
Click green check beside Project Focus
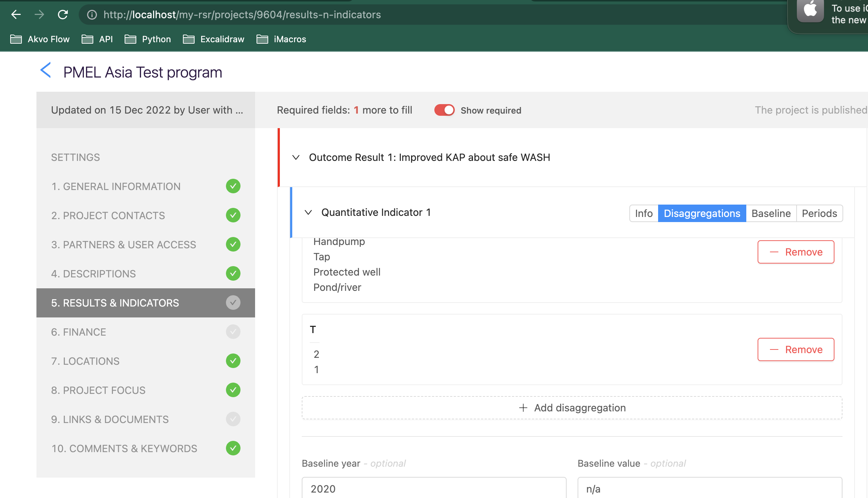click(x=233, y=390)
